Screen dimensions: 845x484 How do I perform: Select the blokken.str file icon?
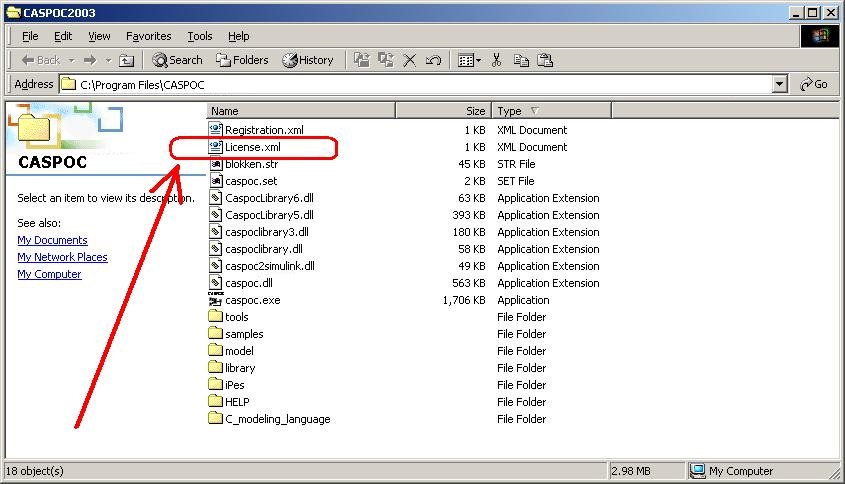(216, 164)
